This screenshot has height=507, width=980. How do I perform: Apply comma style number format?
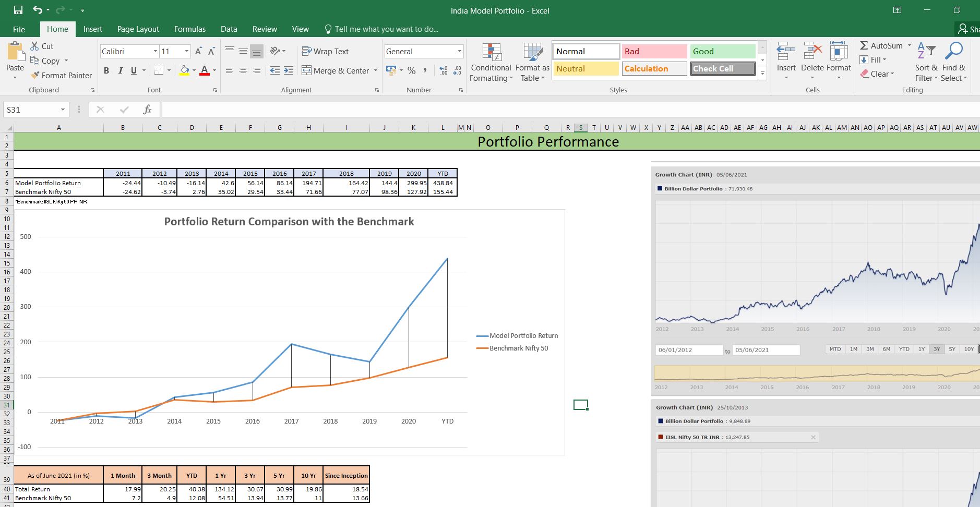(425, 70)
